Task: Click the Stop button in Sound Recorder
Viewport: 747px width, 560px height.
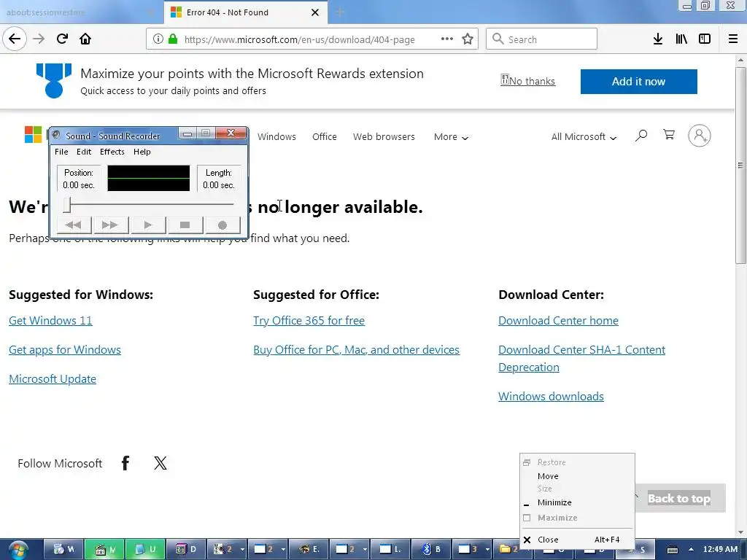Action: [x=185, y=225]
